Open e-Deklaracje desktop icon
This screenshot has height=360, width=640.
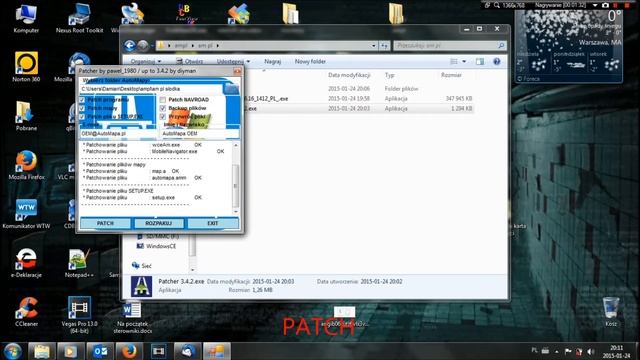click(x=26, y=263)
